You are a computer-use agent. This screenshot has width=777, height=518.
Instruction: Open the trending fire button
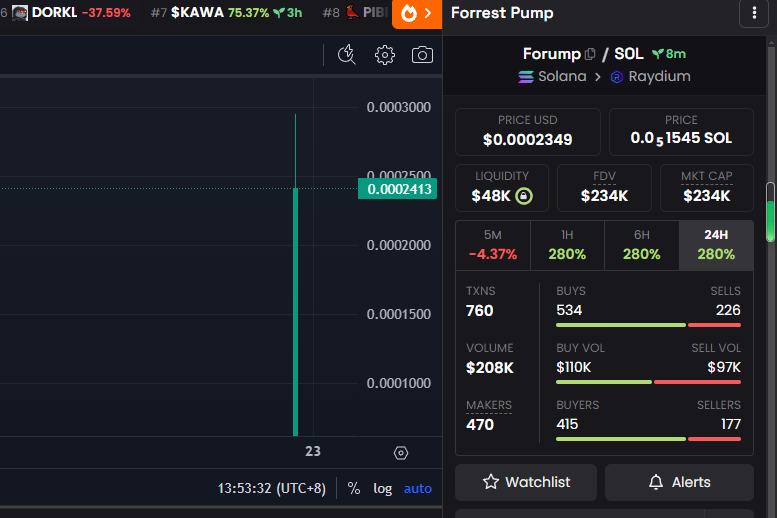click(417, 14)
